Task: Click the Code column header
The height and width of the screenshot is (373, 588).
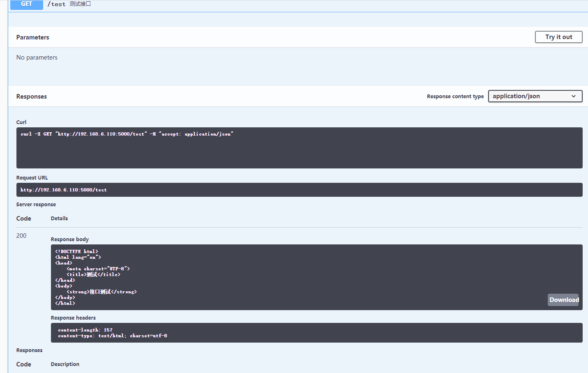Action: pos(23,218)
